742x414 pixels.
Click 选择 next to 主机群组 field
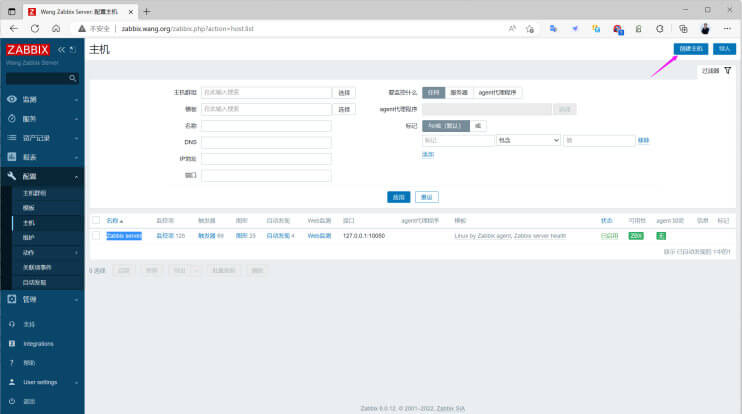[x=344, y=93]
